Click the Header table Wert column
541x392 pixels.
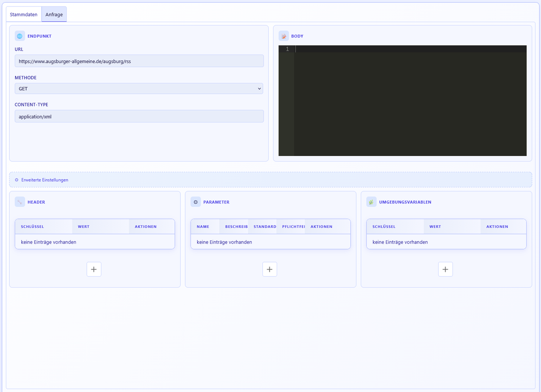pos(101,227)
